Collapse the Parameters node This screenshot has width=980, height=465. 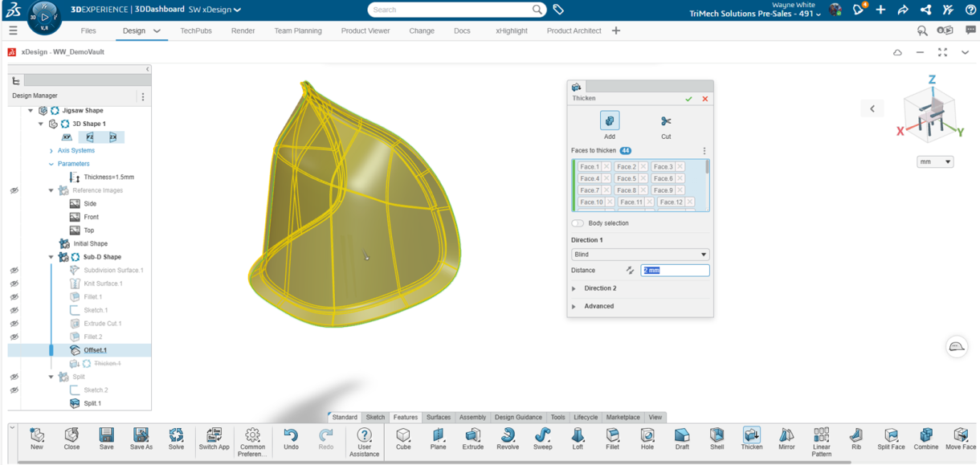[51, 164]
